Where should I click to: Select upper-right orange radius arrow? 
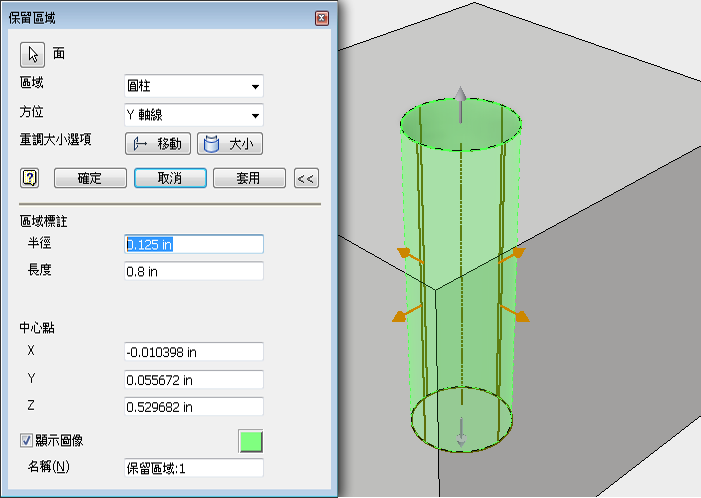tap(512, 256)
